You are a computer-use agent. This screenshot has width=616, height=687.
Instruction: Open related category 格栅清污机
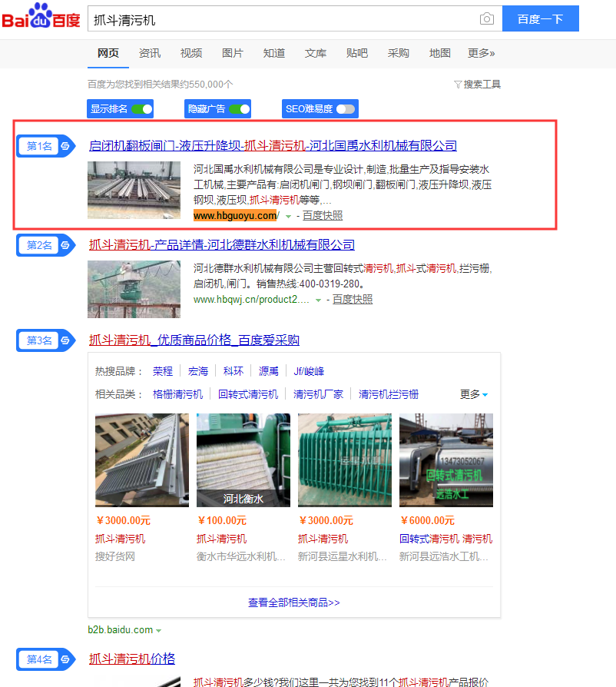click(177, 394)
